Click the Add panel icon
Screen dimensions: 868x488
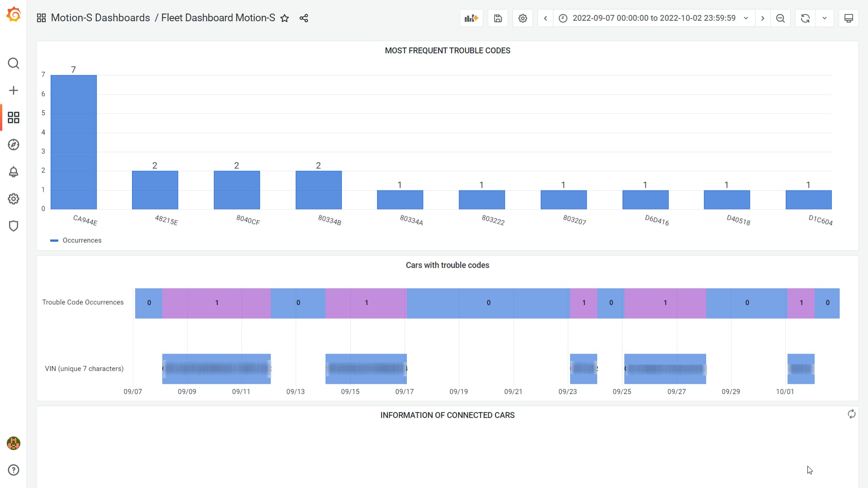[471, 18]
